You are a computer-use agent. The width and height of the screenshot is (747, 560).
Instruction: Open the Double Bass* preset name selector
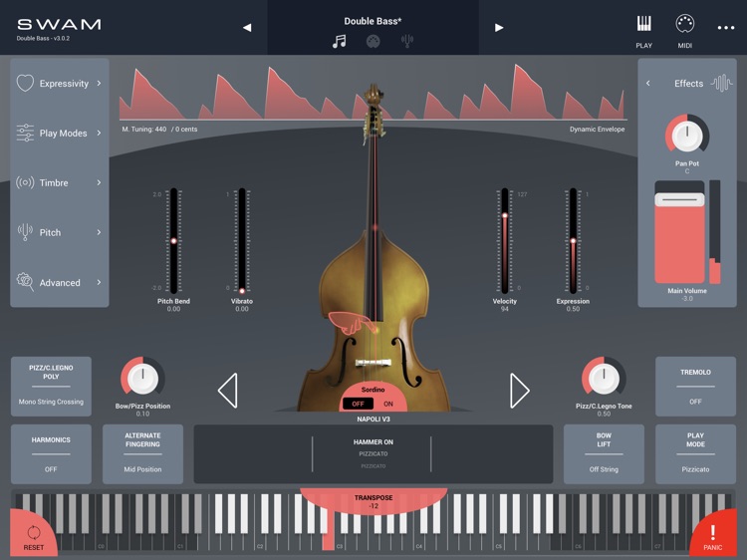pyautogui.click(x=373, y=21)
